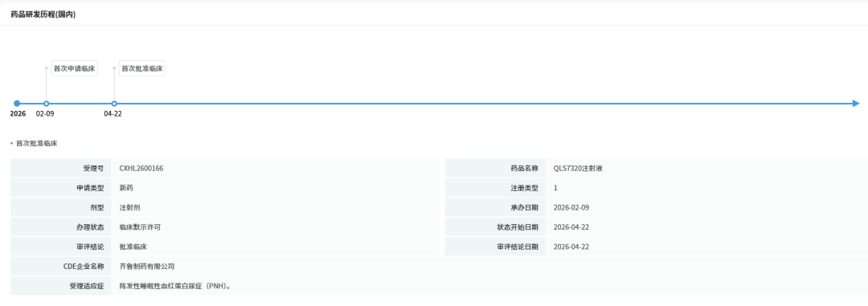
Task: Click the timeline's right arrow end
Action: 856,104
